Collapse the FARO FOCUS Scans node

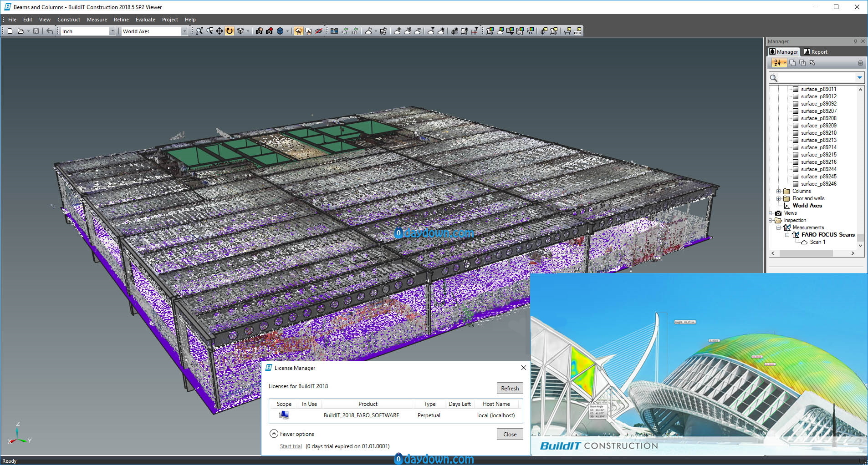pyautogui.click(x=786, y=235)
